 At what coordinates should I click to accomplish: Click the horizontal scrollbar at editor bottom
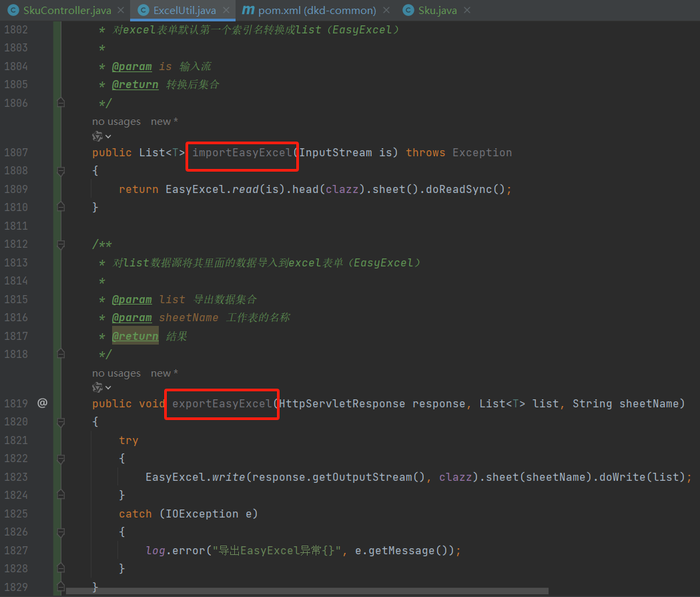(307, 591)
